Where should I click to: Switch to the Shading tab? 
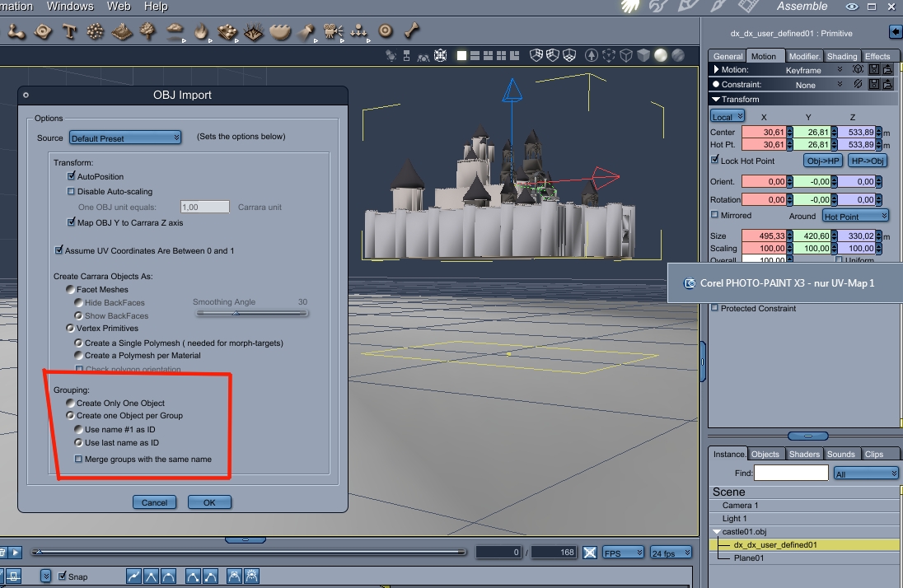coord(842,56)
